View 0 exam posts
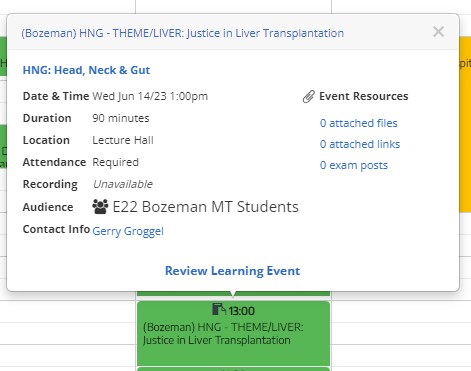471x371 pixels. click(354, 165)
